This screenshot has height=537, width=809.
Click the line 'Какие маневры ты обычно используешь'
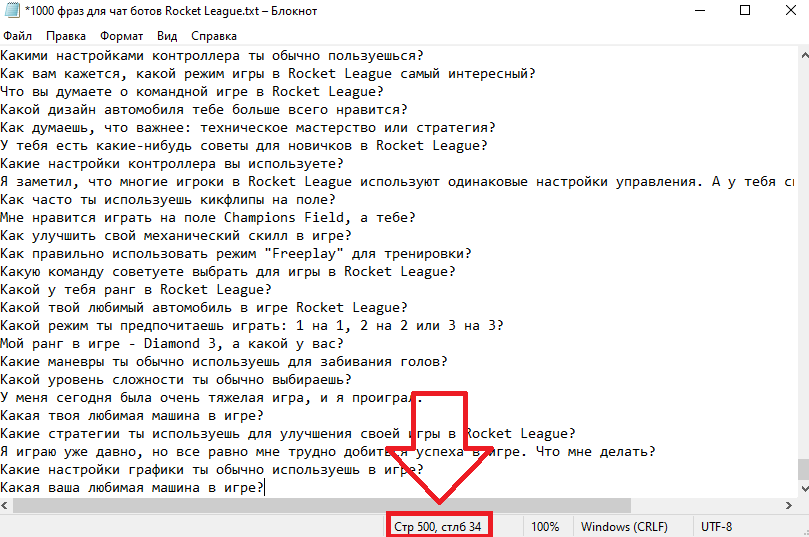pos(224,362)
